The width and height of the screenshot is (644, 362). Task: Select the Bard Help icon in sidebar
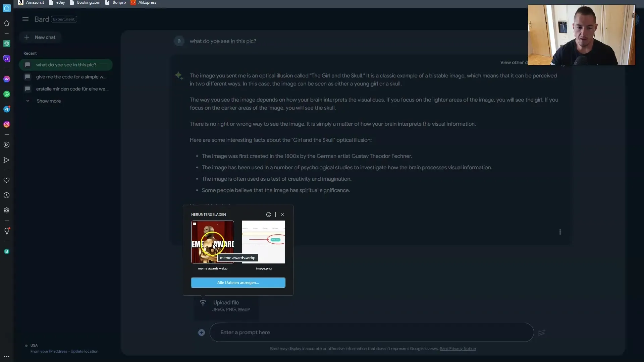pyautogui.click(x=7, y=230)
